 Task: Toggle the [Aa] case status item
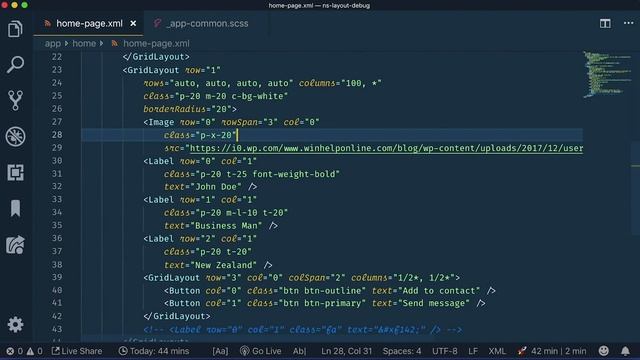220,351
